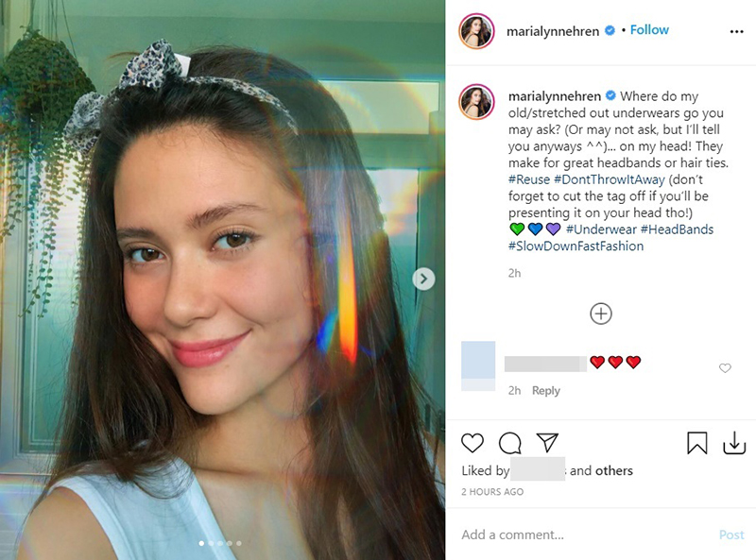Viewport: 756px width, 560px height.
Task: Open marialynnehren username in caption
Action: click(x=555, y=96)
